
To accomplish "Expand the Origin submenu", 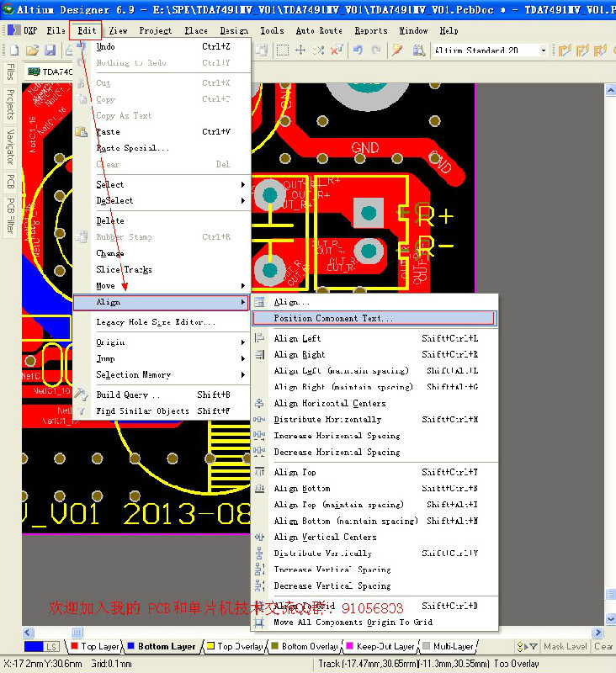I will click(162, 342).
